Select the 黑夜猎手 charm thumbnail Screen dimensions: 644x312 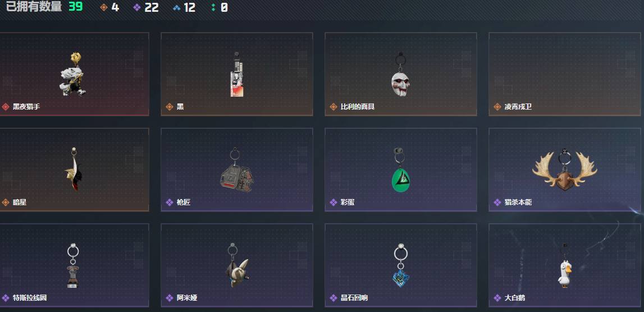[73, 74]
